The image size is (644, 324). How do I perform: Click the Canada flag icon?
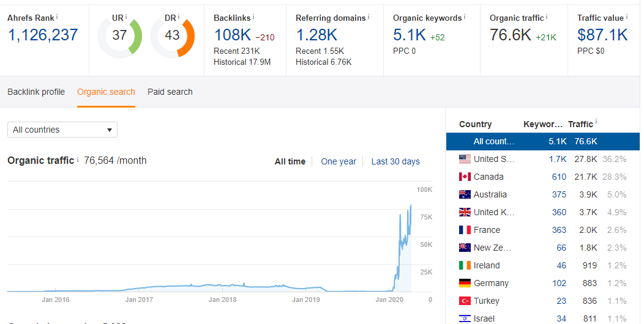tap(465, 177)
